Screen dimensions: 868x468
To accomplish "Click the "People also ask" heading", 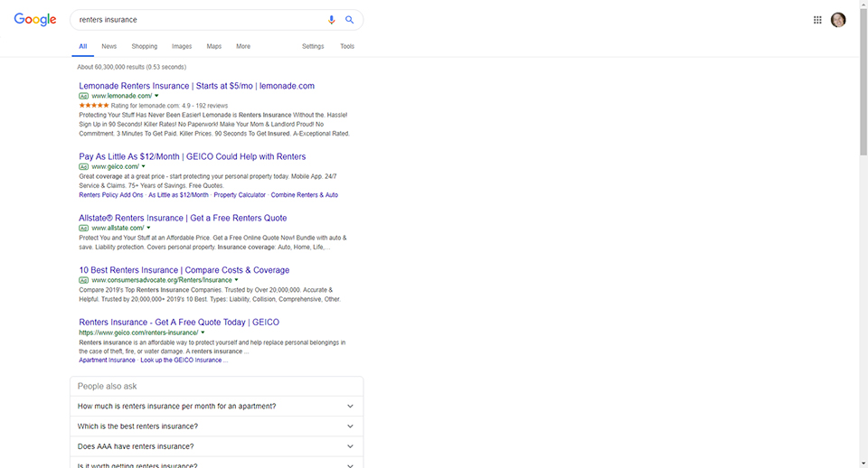I will tap(107, 386).
